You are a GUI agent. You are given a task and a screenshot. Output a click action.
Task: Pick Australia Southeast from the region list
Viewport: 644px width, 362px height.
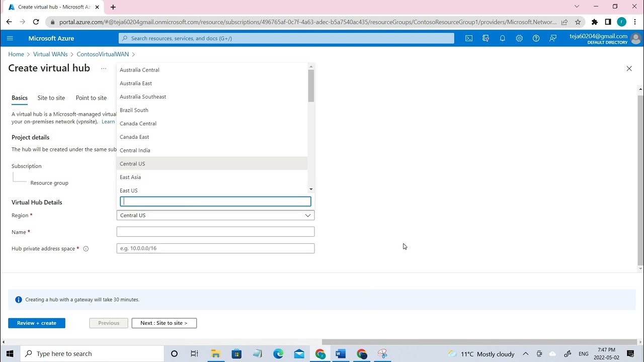(212, 97)
